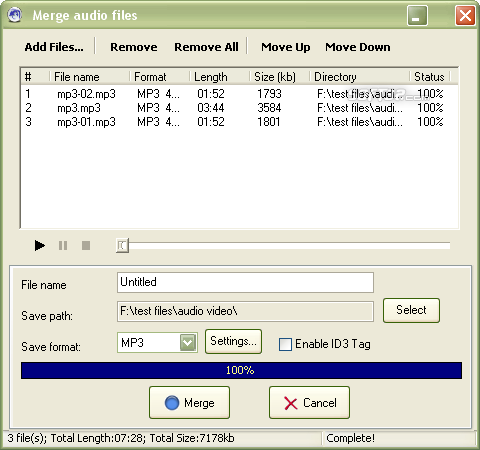Sort by the Size (kb) column header
The width and height of the screenshot is (480, 450).
click(280, 77)
